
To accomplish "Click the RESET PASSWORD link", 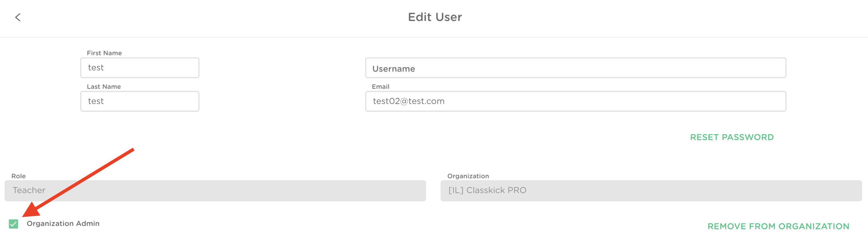I will click(x=731, y=137).
